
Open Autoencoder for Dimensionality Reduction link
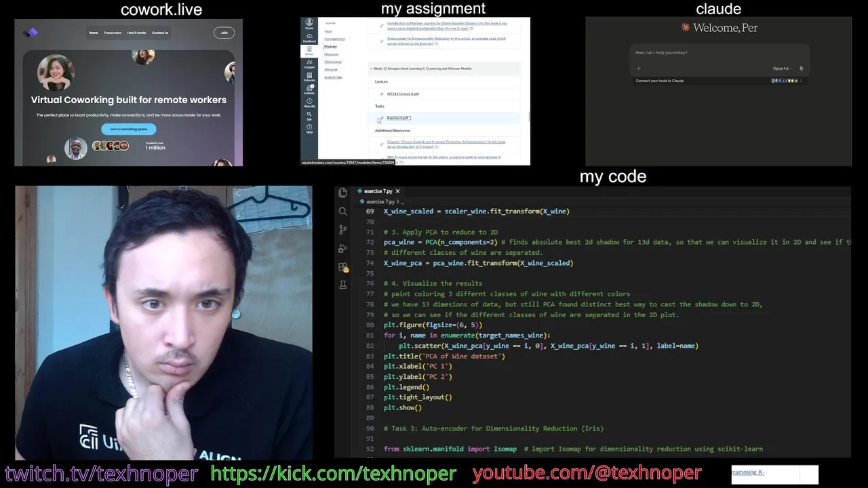[446, 41]
